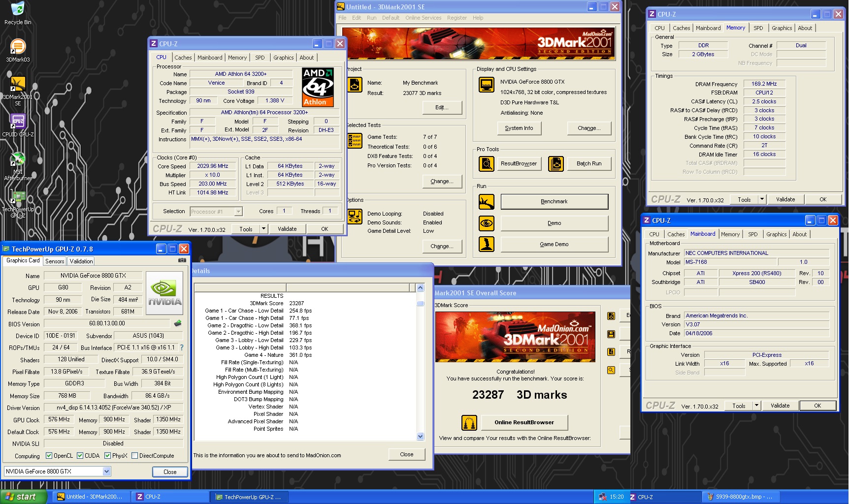Toggle the OpenCL checkbox in GPU-Z
850x504 pixels.
coord(49,456)
